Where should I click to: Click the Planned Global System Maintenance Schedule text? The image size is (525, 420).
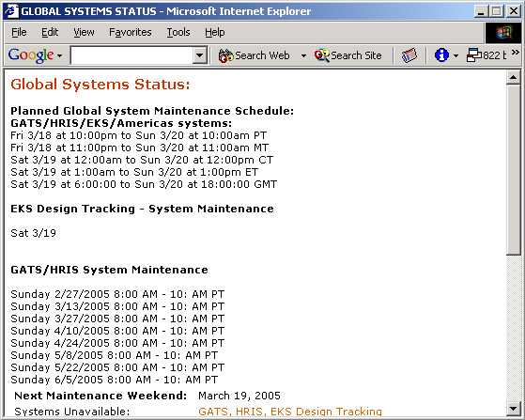pos(152,111)
